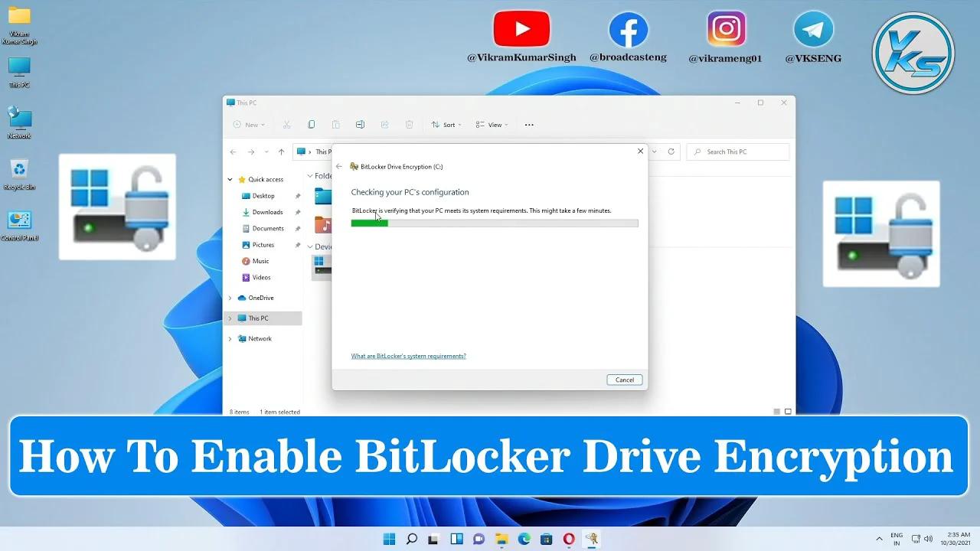This screenshot has width=980, height=551.
Task: Click the Delete icon in the toolbar
Action: coord(409,124)
